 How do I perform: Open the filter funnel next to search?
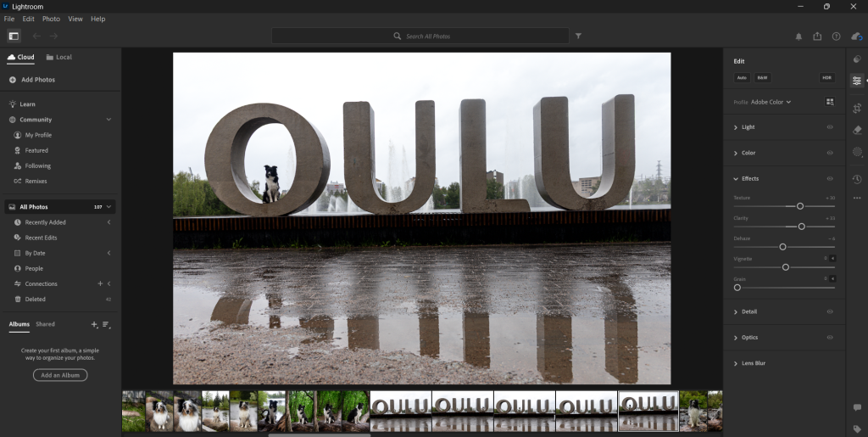tap(578, 36)
